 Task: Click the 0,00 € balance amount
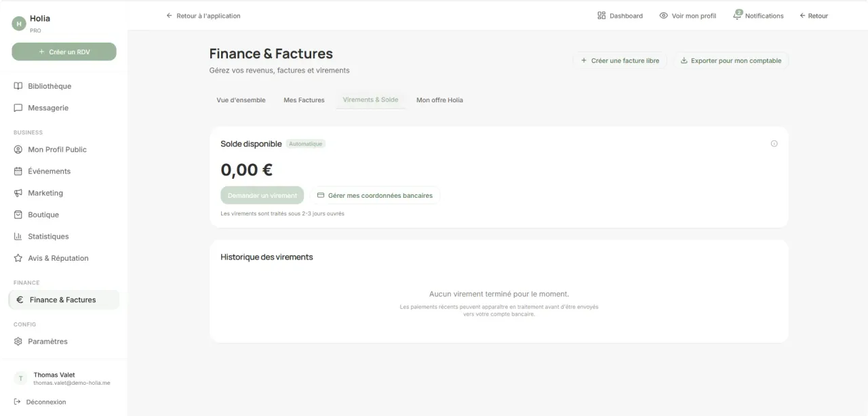click(x=247, y=169)
